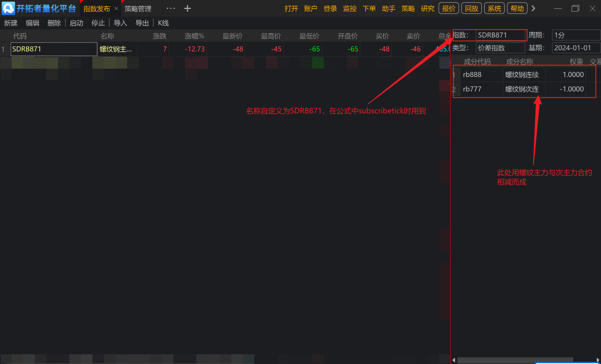Click the component panel horizontal scrollbar
The width and height of the screenshot is (601, 364).
pyautogui.click(x=515, y=360)
